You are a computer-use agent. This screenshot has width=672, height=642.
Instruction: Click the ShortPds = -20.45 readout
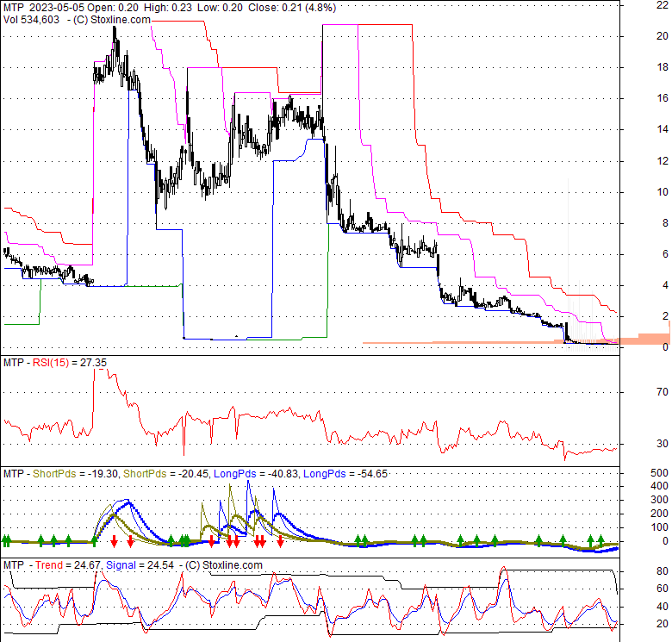(x=165, y=474)
